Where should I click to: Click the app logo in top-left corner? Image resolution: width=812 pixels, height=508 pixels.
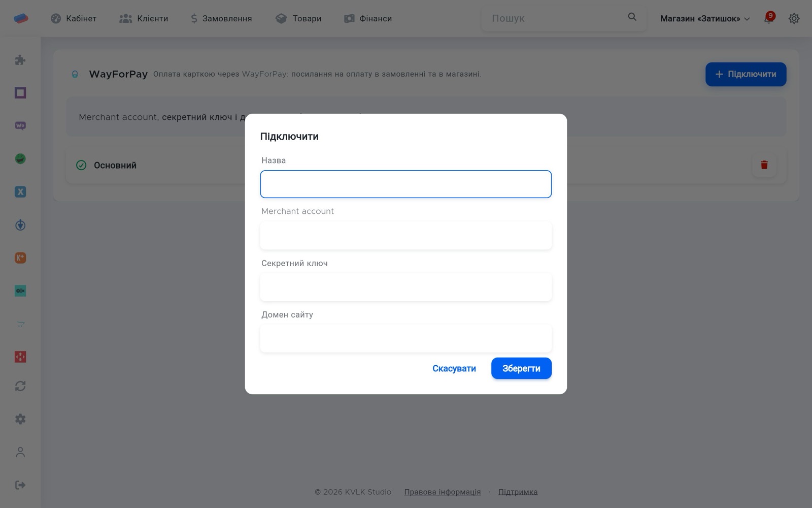click(21, 18)
